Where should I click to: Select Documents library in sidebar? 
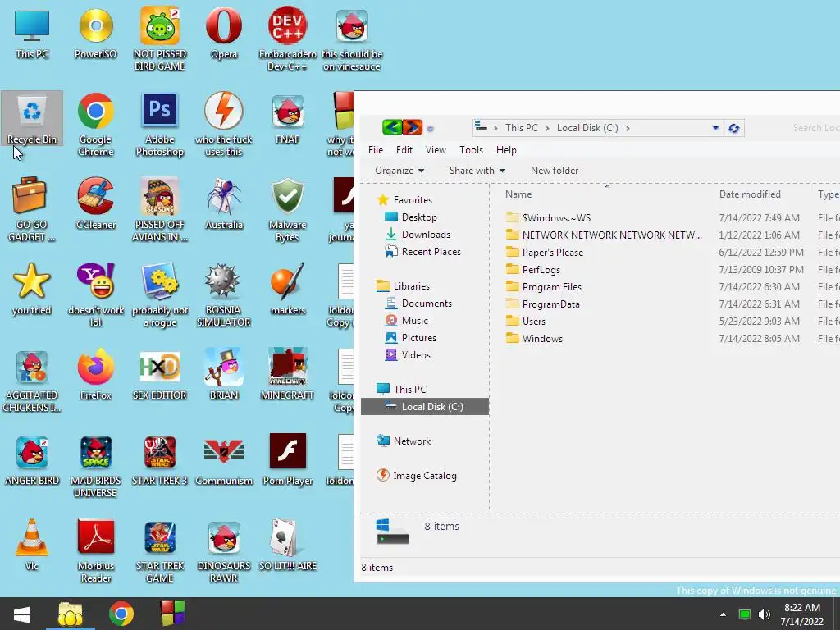coord(418,304)
